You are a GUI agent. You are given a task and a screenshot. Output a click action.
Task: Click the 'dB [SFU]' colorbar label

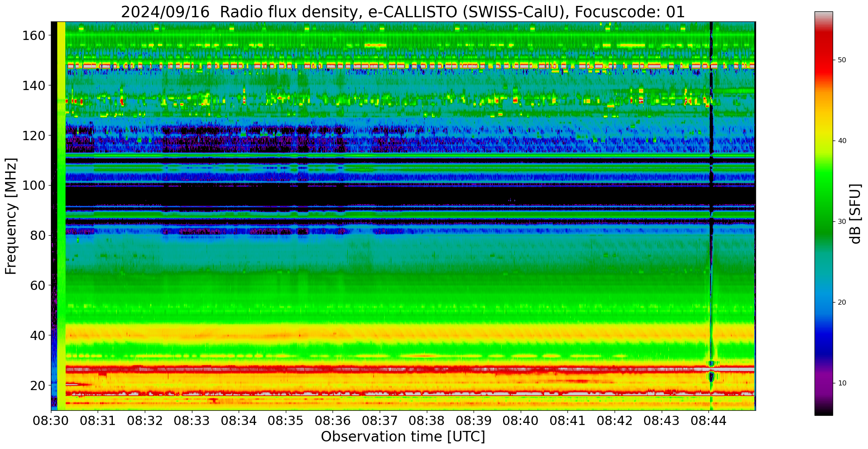(855, 214)
